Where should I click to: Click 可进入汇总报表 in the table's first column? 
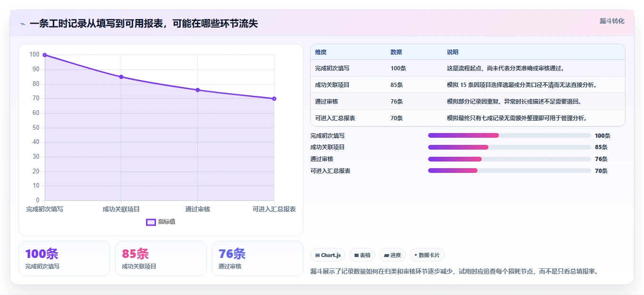(x=335, y=118)
